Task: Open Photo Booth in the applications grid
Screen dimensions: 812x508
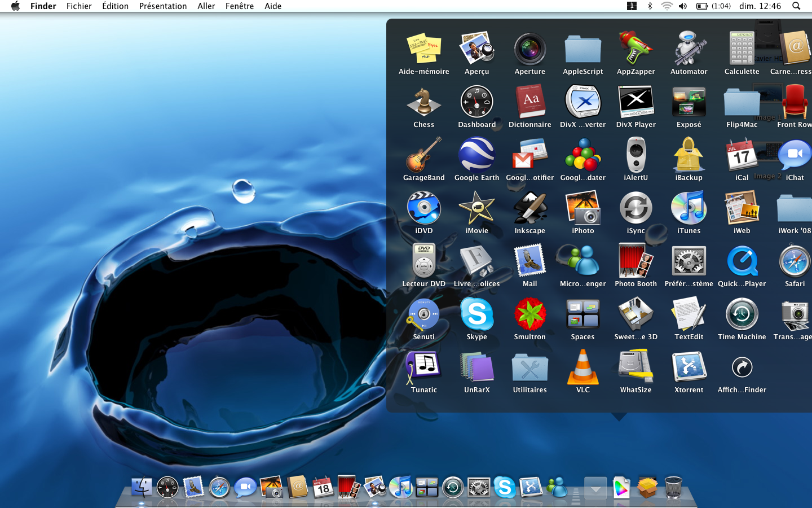Action: point(636,262)
